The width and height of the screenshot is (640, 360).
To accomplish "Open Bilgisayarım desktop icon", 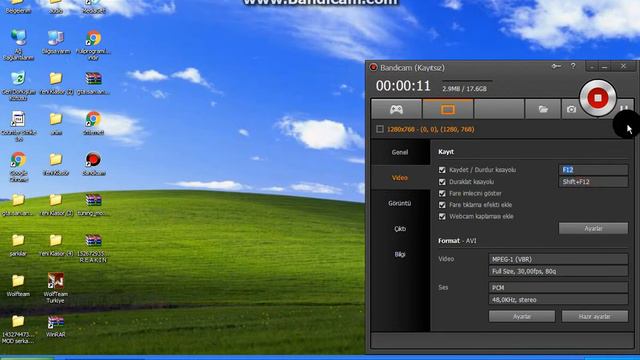I will tap(56, 42).
